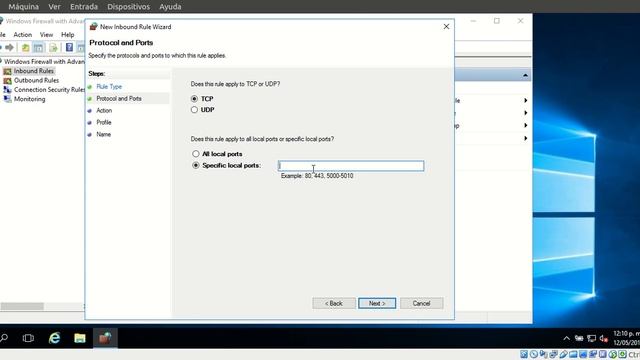
Task: Click the Back button
Action: coord(334,303)
